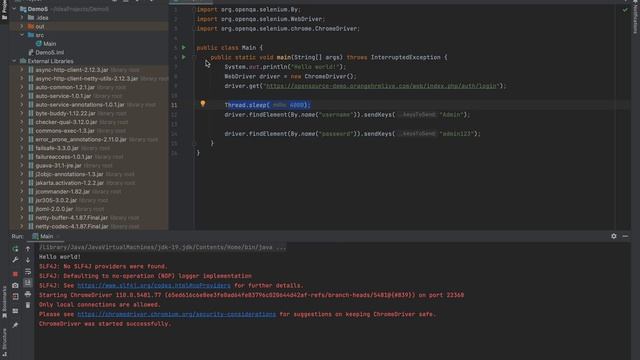
Task: Clear the console with the trash icon
Action: click(x=28, y=305)
